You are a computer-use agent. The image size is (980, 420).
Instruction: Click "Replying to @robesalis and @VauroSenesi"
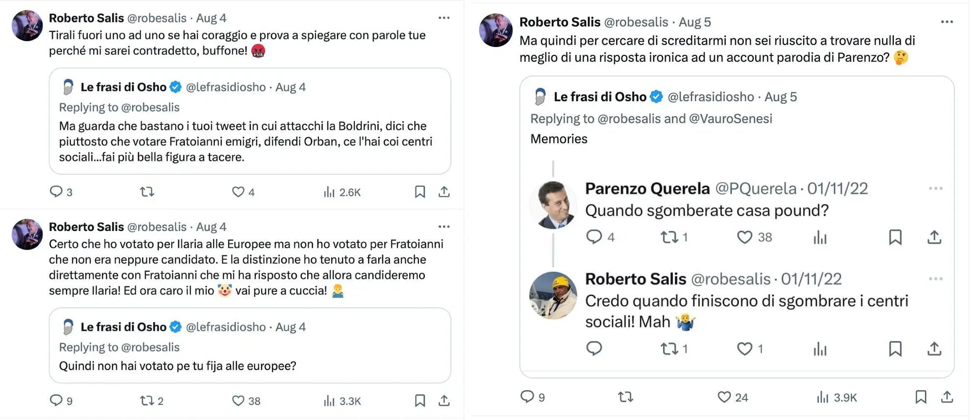click(651, 118)
